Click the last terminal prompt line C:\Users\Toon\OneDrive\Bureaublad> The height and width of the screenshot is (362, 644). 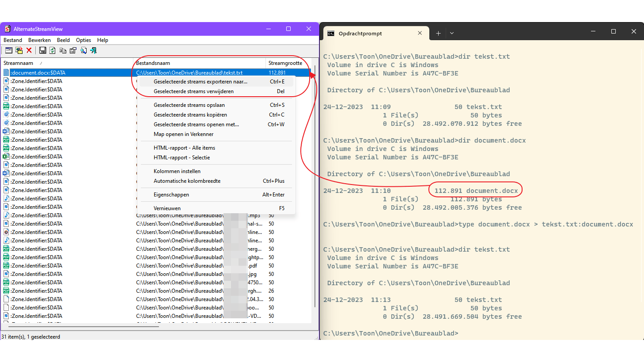coord(391,333)
